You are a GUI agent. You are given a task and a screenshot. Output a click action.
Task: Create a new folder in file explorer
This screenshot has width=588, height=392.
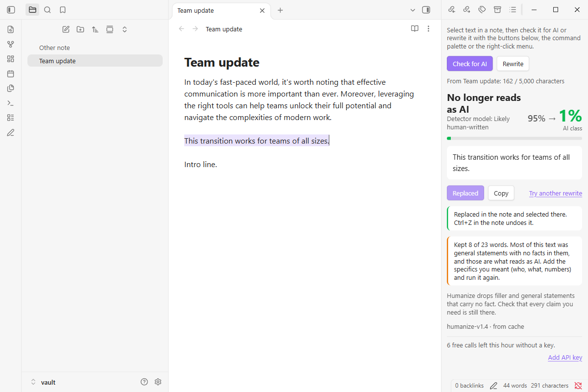(x=80, y=29)
